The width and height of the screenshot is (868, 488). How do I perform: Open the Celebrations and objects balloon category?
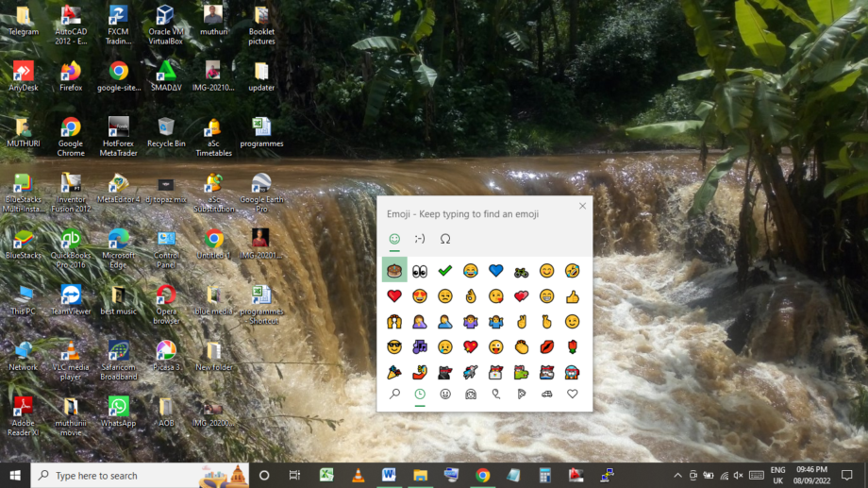tap(496, 394)
